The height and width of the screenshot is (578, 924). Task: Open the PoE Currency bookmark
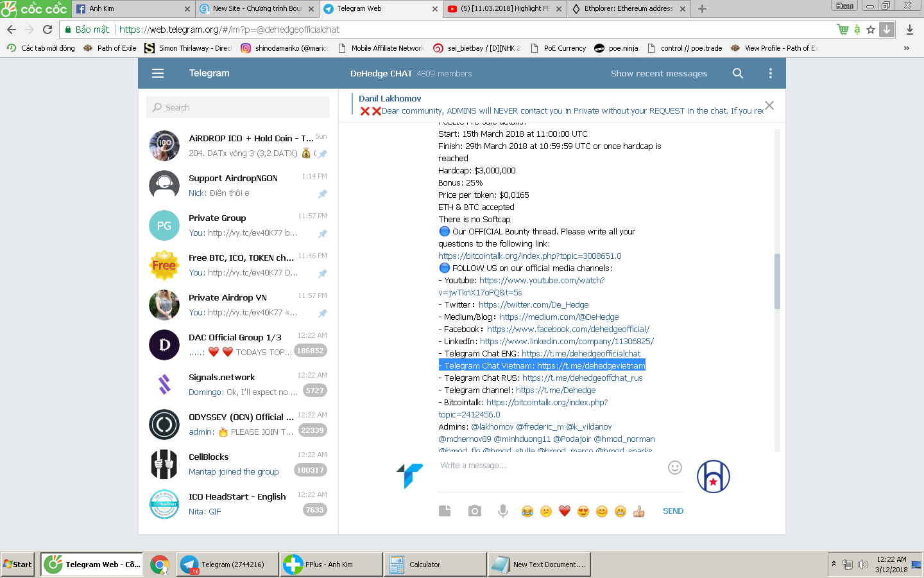tap(558, 48)
